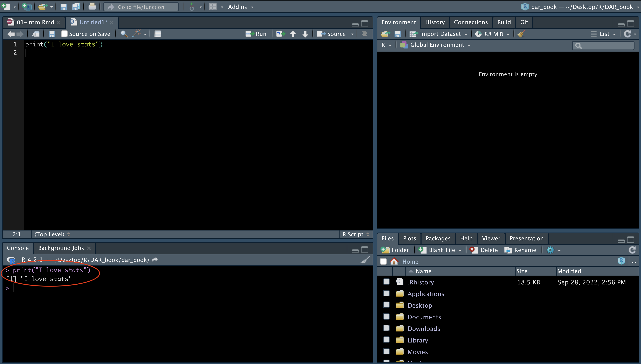
Task: Tick the Downloads folder checkbox
Action: tap(386, 328)
